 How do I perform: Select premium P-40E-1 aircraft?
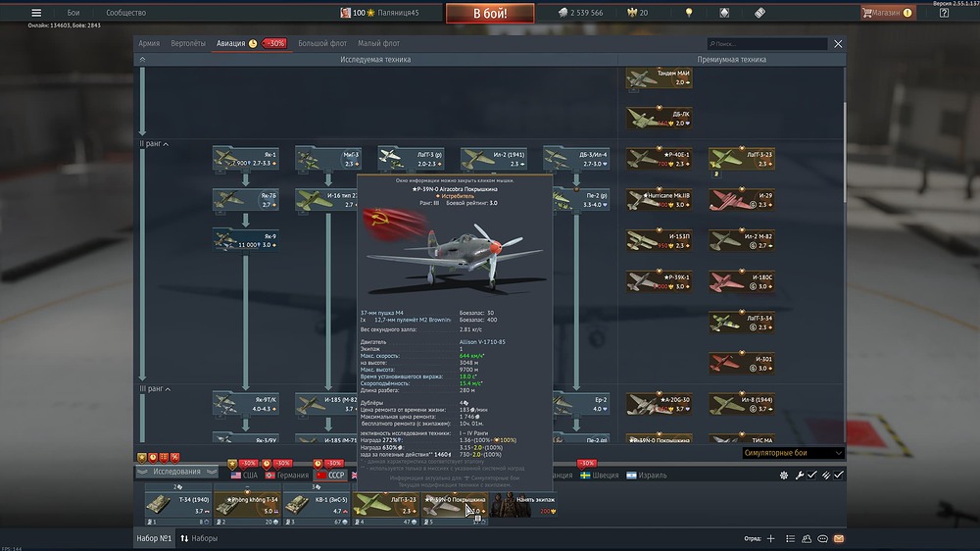[659, 158]
